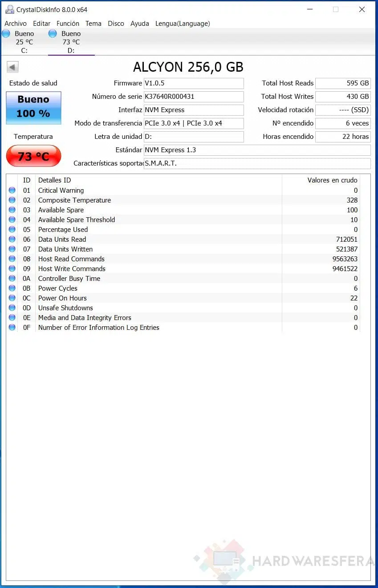Open the Disco menu
This screenshot has width=378, height=588.
tap(116, 24)
